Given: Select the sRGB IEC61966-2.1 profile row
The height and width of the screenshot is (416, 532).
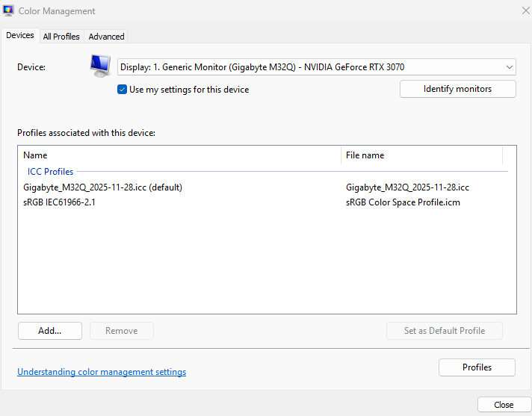Looking at the screenshot, I should (x=60, y=202).
